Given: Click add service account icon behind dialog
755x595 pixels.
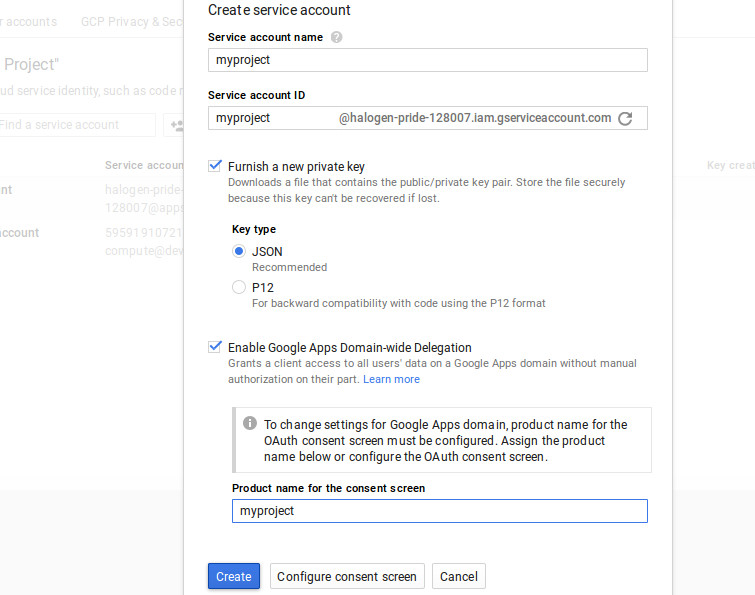Looking at the screenshot, I should pyautogui.click(x=176, y=126).
